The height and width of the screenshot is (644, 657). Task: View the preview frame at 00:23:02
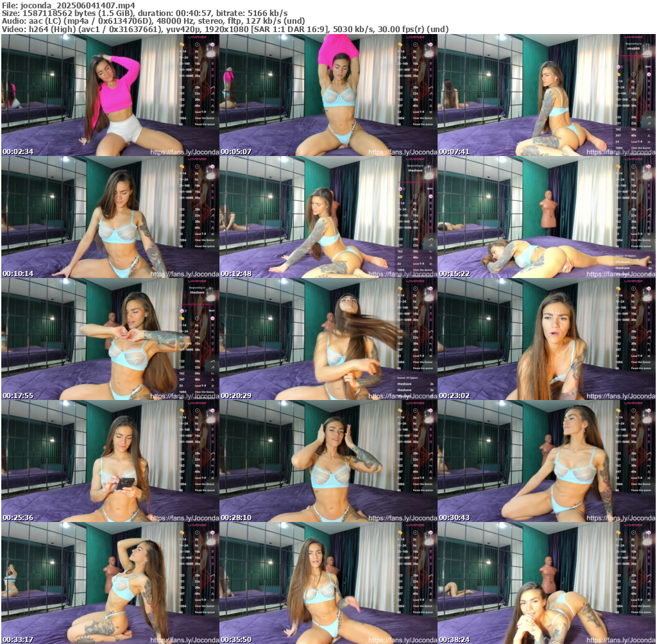[x=547, y=339]
